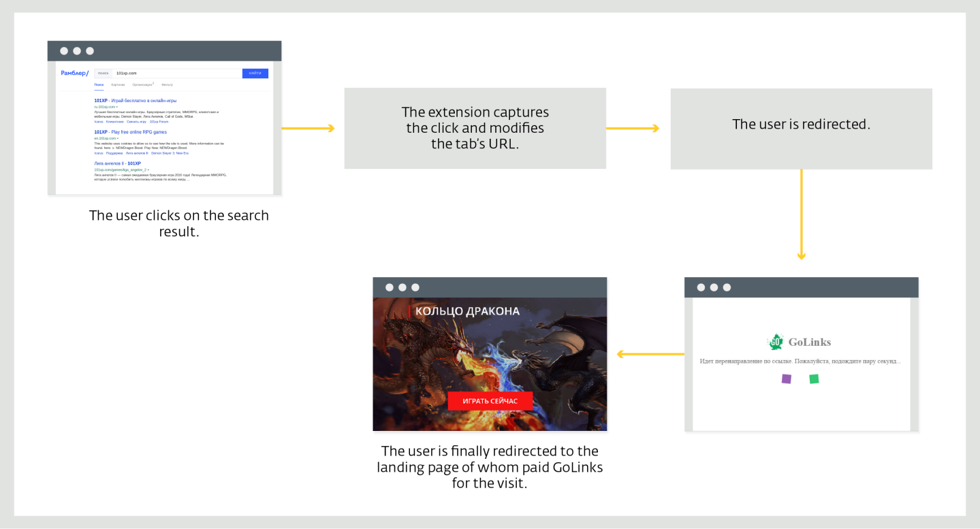The height and width of the screenshot is (529, 980).
Task: Select the Поиск tab under the search box
Action: point(99,84)
